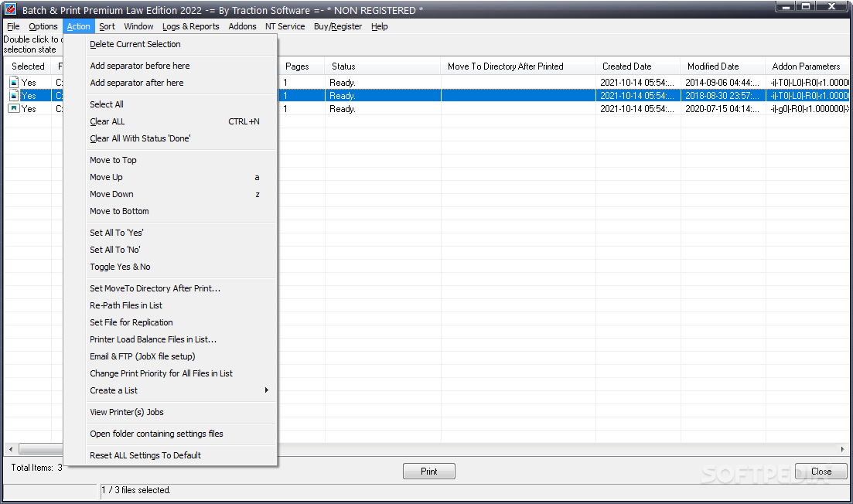The height and width of the screenshot is (504, 853).
Task: Choose Delete Current Selection
Action: click(x=170, y=44)
